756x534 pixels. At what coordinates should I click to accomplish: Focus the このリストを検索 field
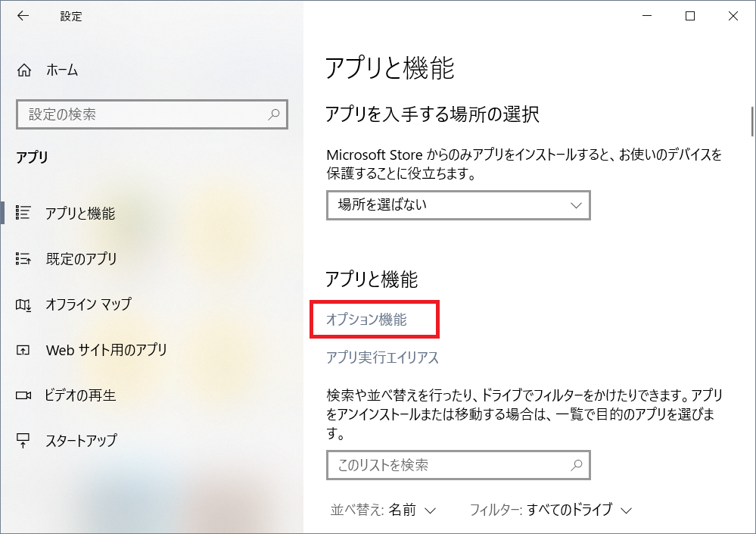click(x=459, y=465)
